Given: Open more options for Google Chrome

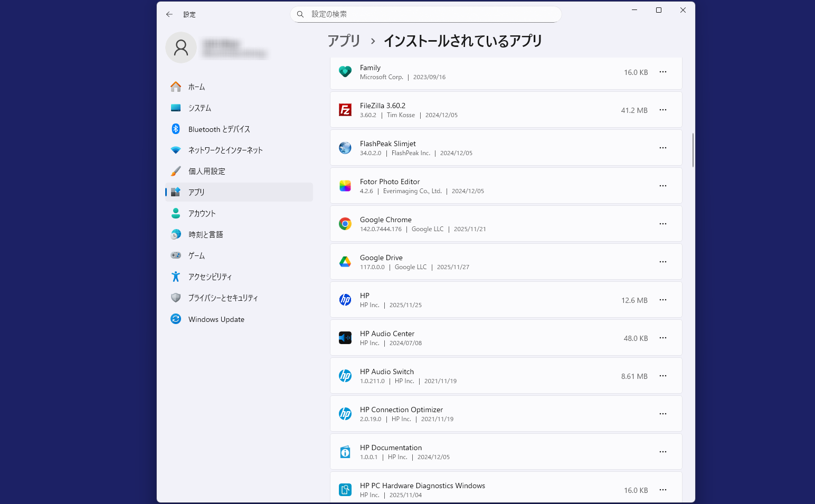Looking at the screenshot, I should coord(663,224).
